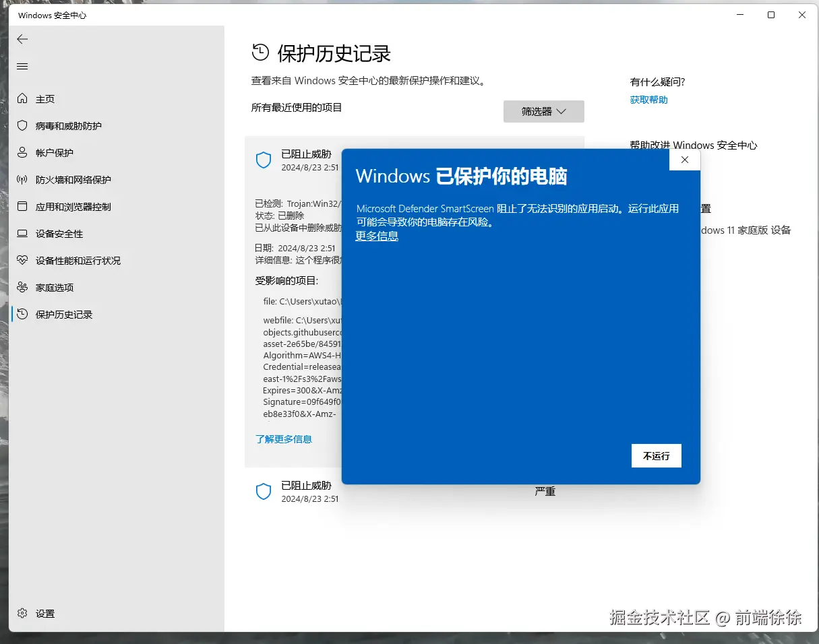Viewport: 819px width, 644px height.
Task: Click the 严重 severity label
Action: pos(545,492)
